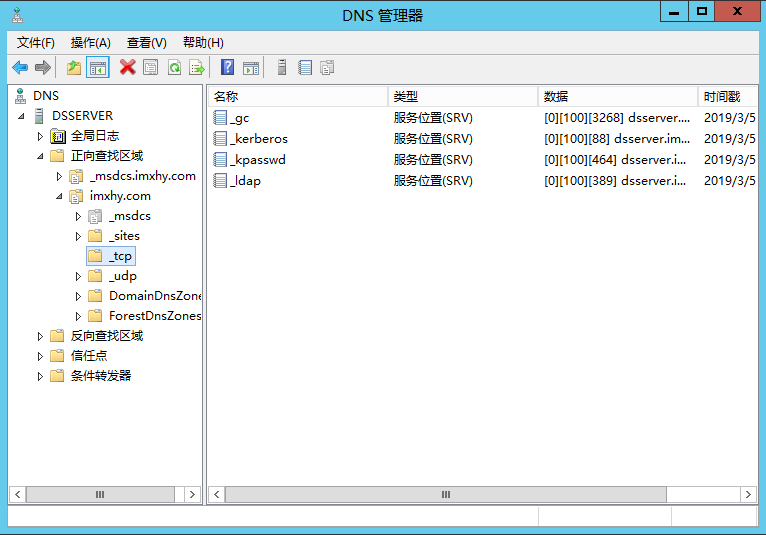Open the 文件(F) menu
Image resolution: width=766 pixels, height=535 pixels.
point(36,43)
